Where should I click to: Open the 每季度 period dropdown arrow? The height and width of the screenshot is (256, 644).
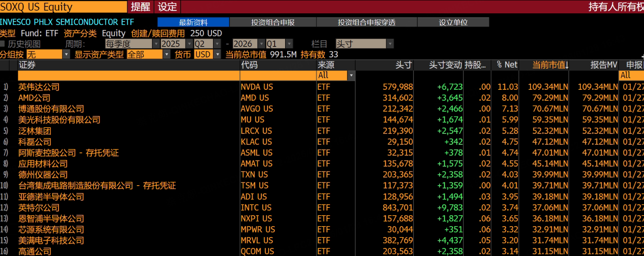(156, 44)
